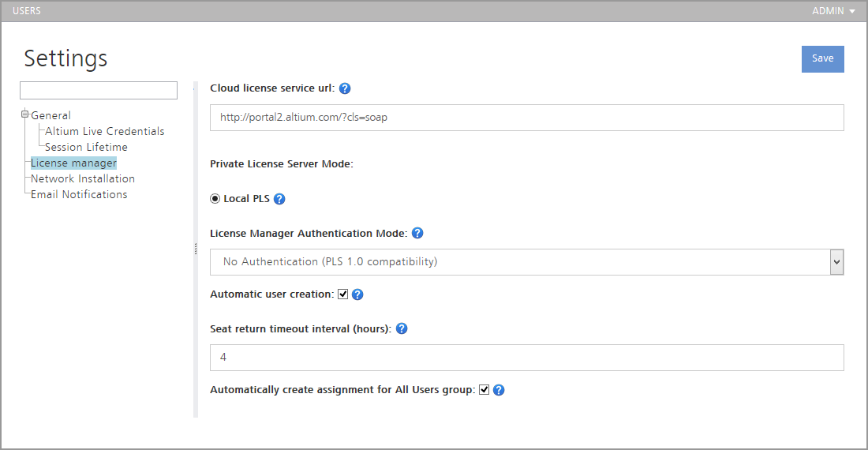Select the Local PLS radio button
Screen dimensions: 868x450
point(215,199)
